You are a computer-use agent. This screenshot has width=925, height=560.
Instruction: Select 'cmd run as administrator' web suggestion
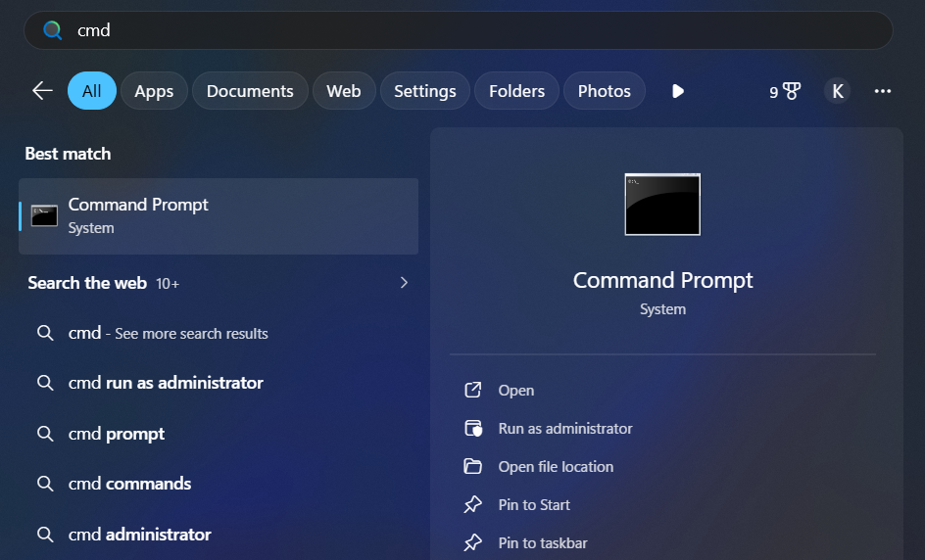219,383
